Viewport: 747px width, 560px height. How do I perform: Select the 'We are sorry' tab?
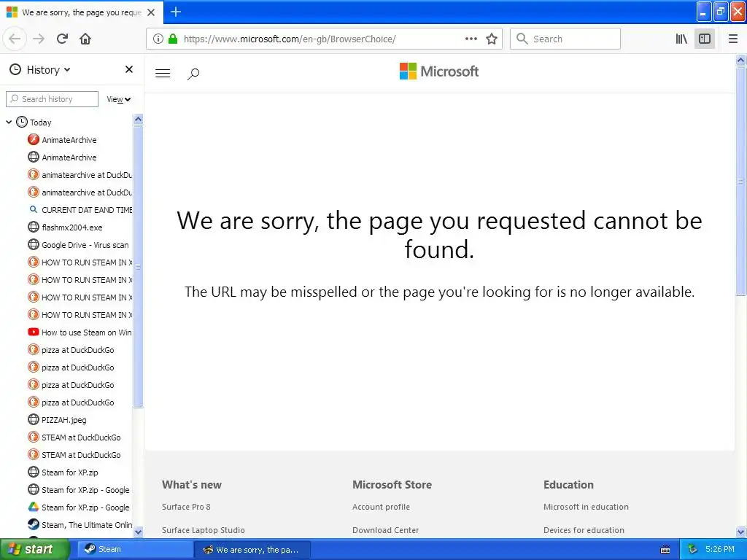coord(81,12)
